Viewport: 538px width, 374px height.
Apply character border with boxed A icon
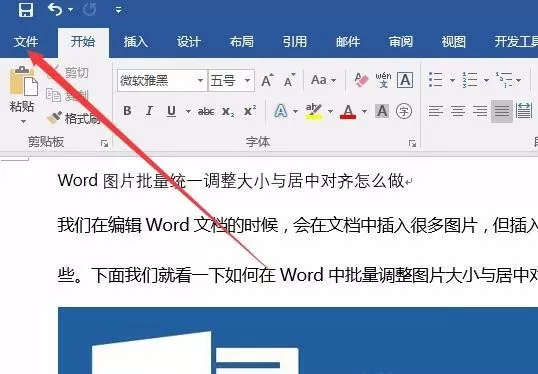[405, 80]
